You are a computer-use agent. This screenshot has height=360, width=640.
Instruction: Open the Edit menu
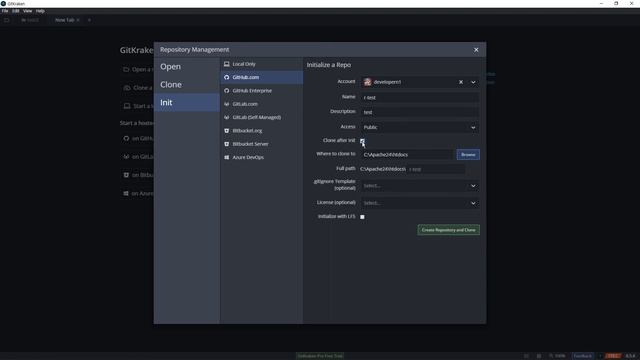tap(16, 11)
